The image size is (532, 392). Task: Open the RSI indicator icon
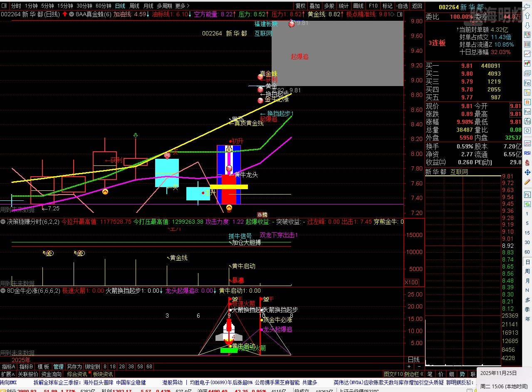(x=527, y=153)
